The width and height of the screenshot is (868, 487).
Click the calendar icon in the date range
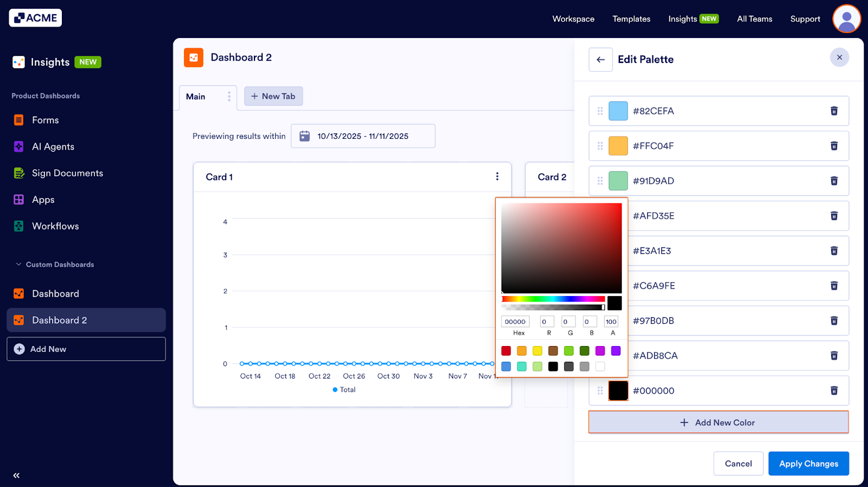pyautogui.click(x=305, y=136)
